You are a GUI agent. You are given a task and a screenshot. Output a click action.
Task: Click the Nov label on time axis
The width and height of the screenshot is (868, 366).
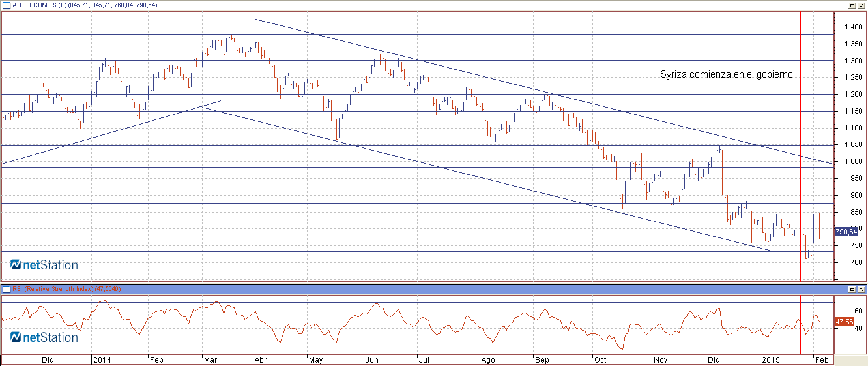click(660, 359)
